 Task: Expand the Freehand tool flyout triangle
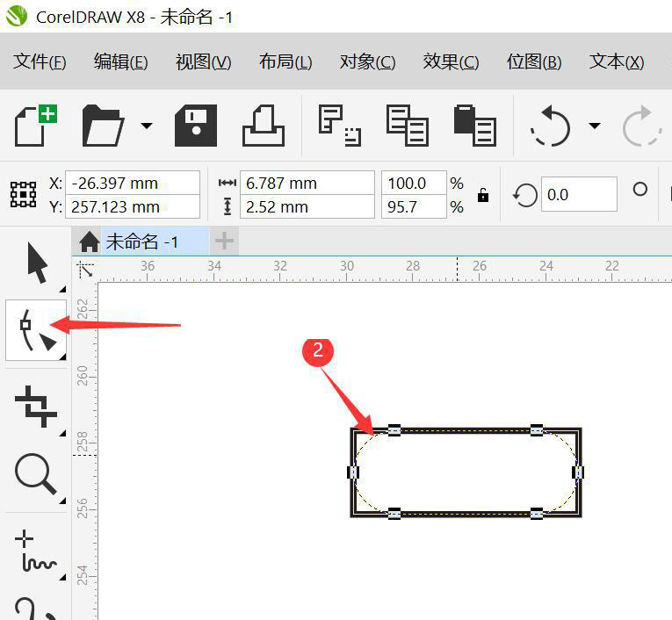pyautogui.click(x=63, y=577)
